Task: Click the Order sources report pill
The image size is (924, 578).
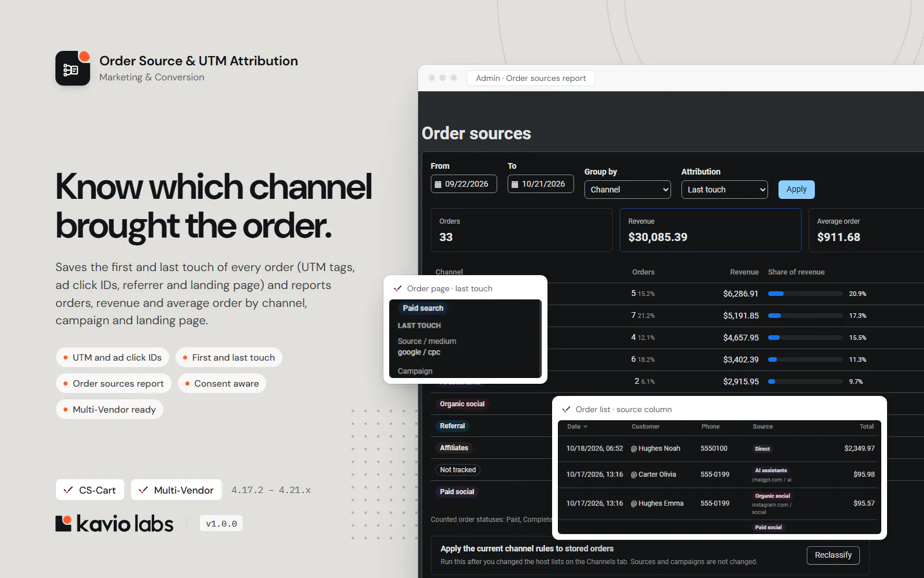Action: (114, 384)
